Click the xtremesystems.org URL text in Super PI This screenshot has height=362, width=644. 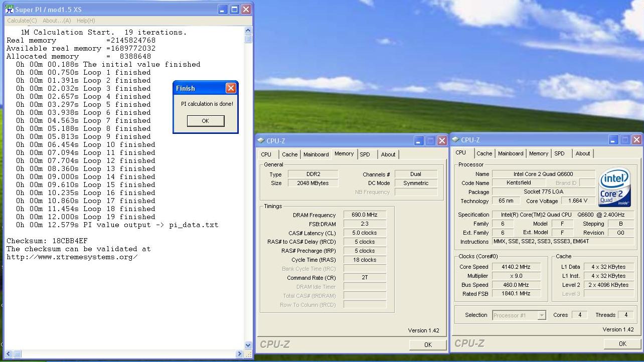(x=72, y=257)
